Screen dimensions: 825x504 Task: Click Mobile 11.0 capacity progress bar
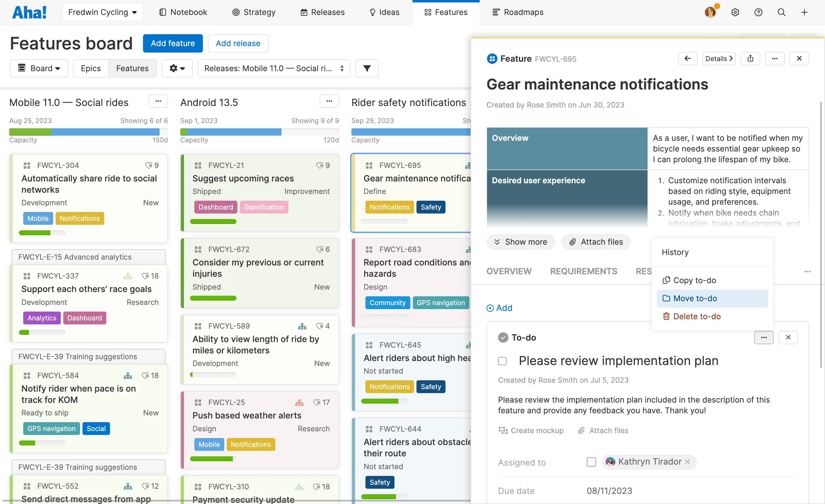pyautogui.click(x=88, y=132)
